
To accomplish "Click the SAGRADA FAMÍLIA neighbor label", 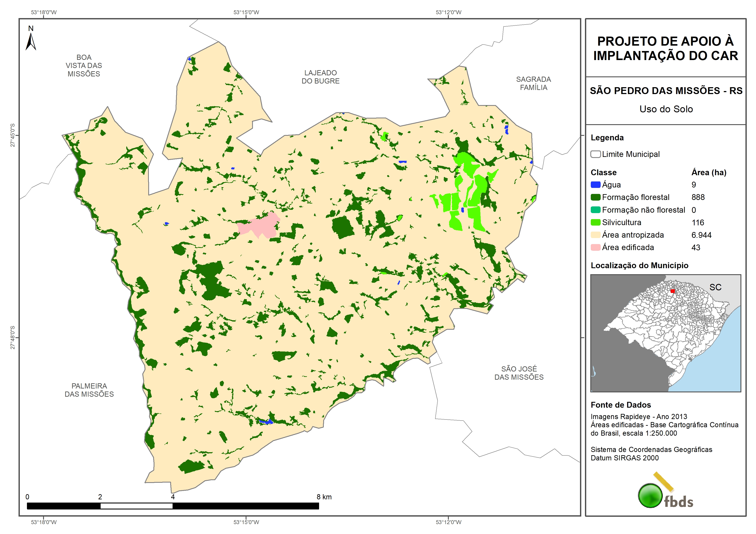I will tap(533, 83).
